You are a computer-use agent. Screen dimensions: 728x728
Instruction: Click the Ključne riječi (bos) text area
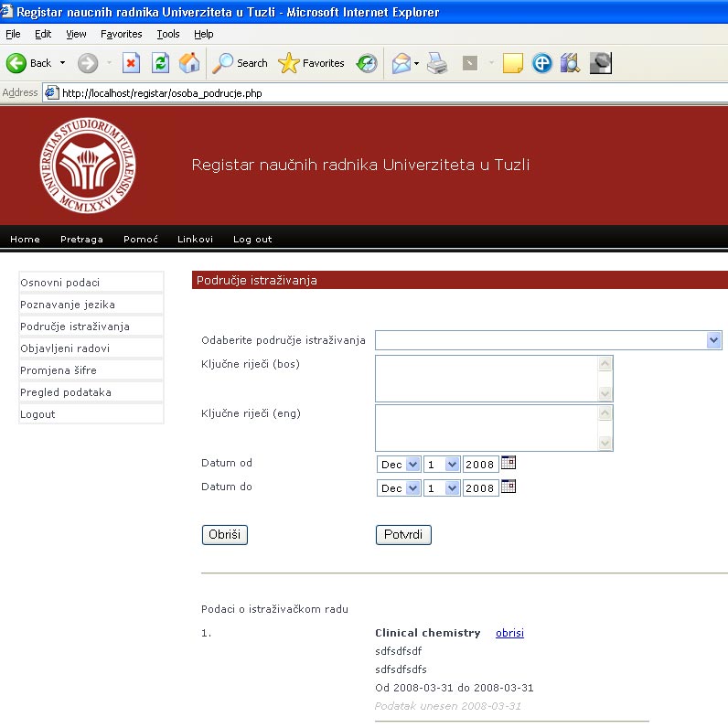click(x=494, y=379)
